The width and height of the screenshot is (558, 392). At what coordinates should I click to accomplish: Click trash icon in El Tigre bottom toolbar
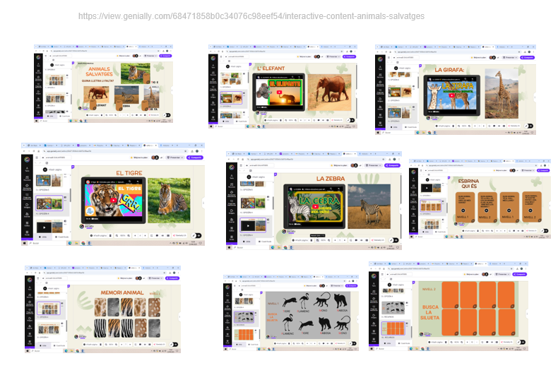[110, 235]
